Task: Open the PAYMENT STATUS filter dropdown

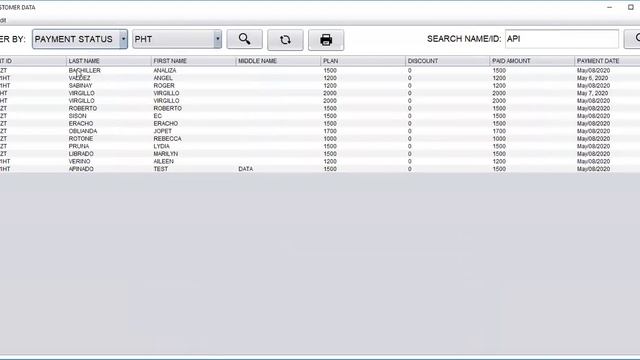Action: click(x=80, y=39)
